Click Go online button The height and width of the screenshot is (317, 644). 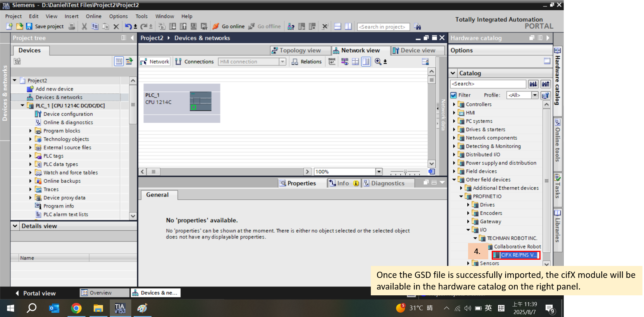(229, 26)
